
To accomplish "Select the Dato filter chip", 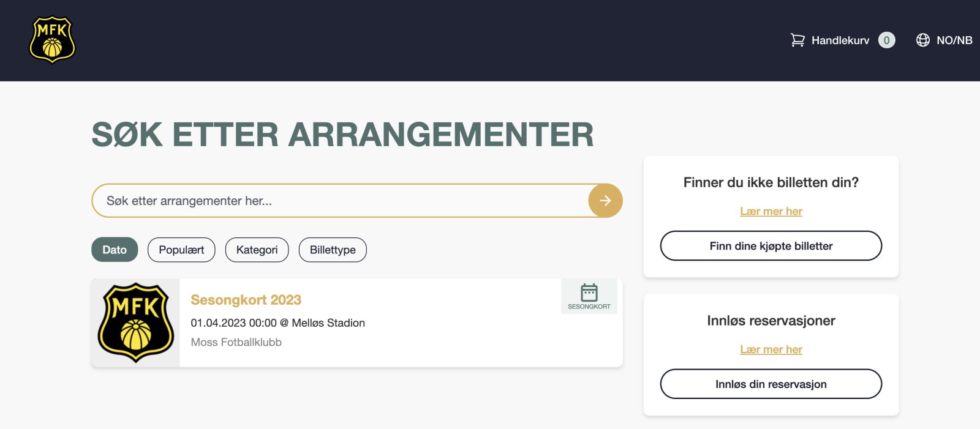I will tap(115, 250).
